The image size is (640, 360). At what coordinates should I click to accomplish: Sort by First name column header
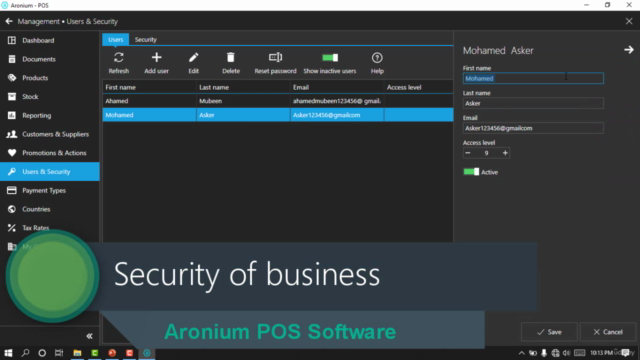pos(149,87)
